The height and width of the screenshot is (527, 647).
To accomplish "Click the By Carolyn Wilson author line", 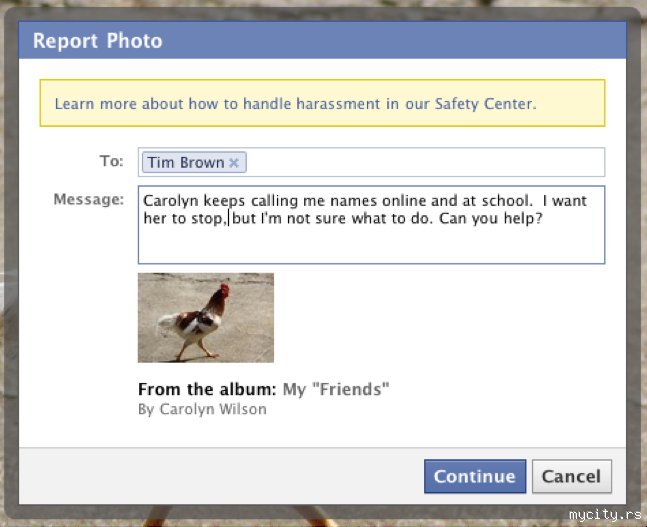I will [202, 409].
